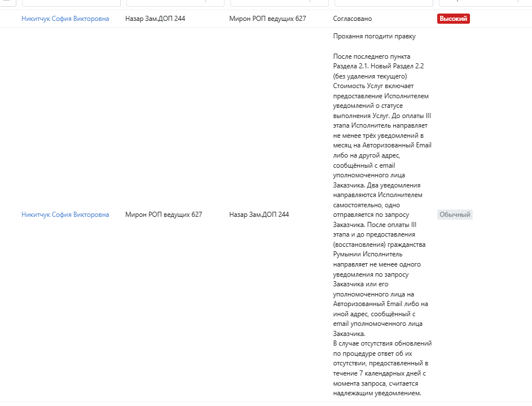532x406 pixels.
Task: Select Мирон РОП ведущих 627 in the Обычный row
Action: tap(164, 215)
